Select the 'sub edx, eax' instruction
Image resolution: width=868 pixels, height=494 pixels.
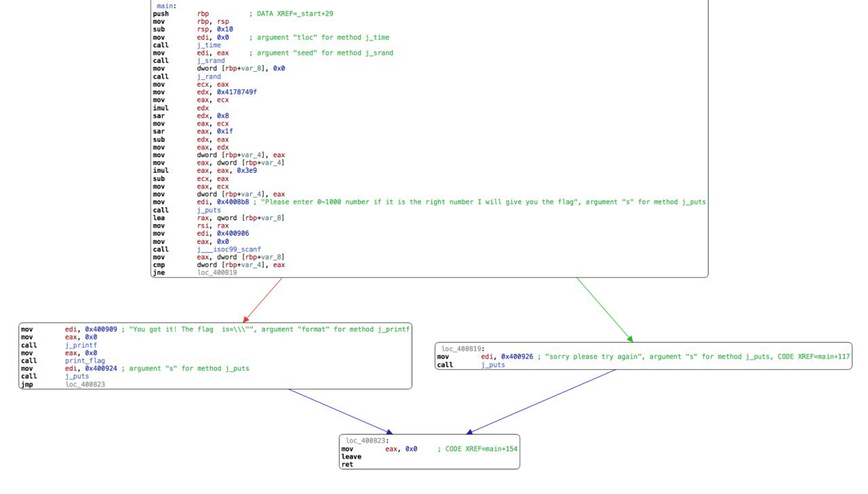tap(191, 139)
